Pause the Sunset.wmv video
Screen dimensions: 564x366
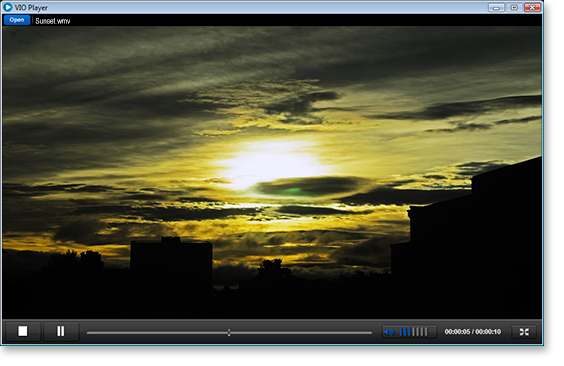61,331
